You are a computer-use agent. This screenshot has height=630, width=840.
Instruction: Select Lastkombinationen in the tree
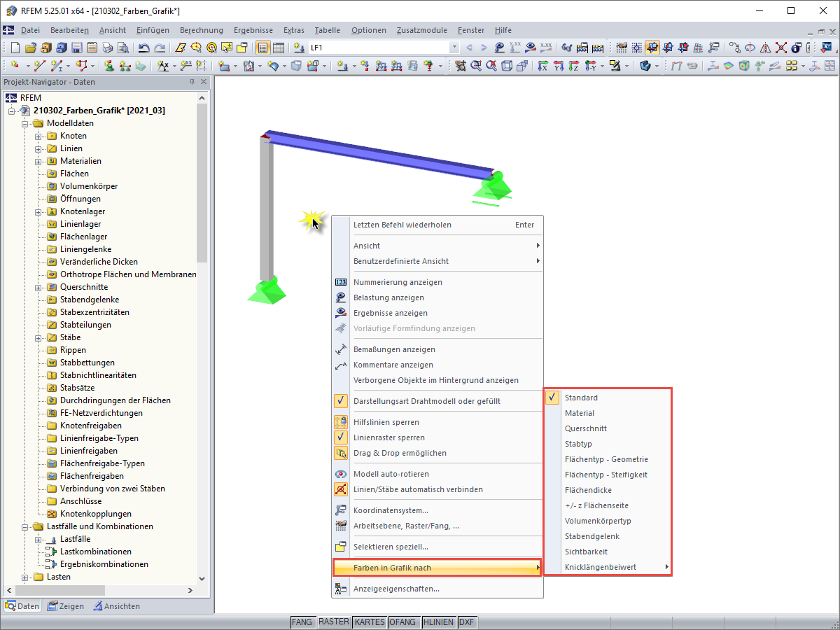pos(95,552)
